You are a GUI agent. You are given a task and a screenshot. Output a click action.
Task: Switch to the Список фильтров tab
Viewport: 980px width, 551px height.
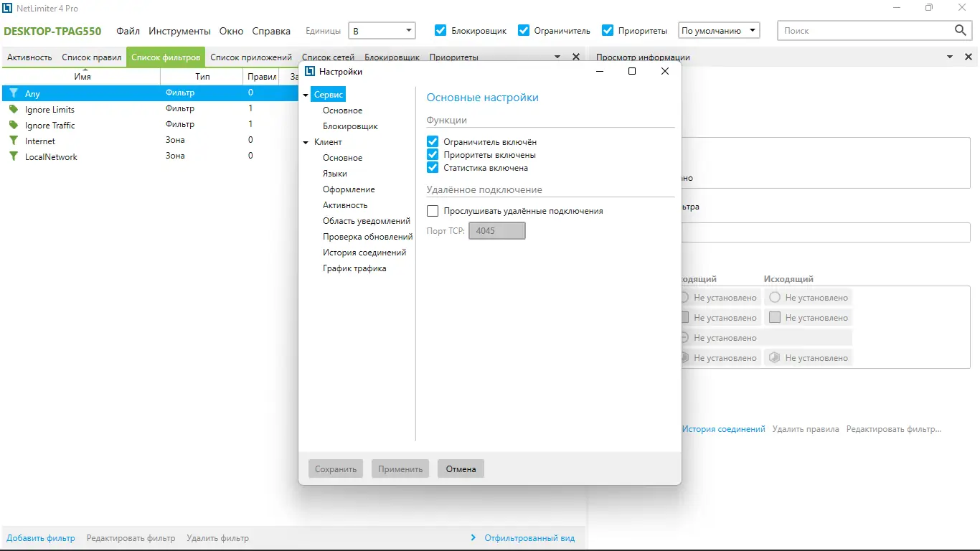(166, 57)
